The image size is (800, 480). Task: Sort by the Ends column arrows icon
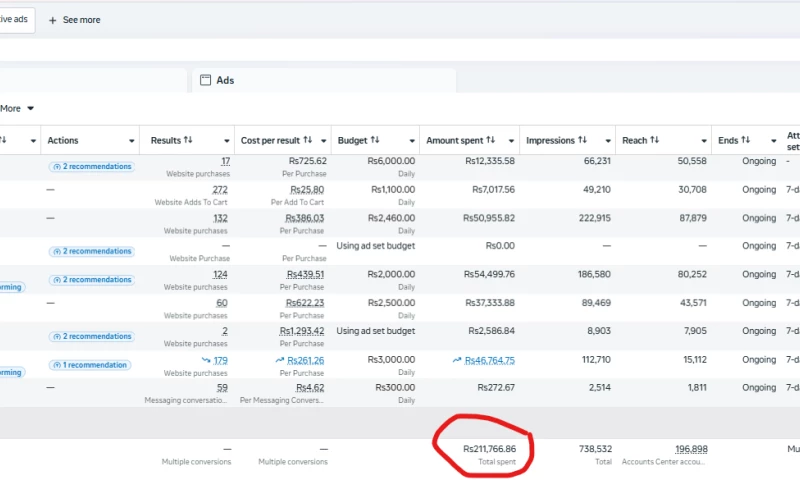pos(745,140)
